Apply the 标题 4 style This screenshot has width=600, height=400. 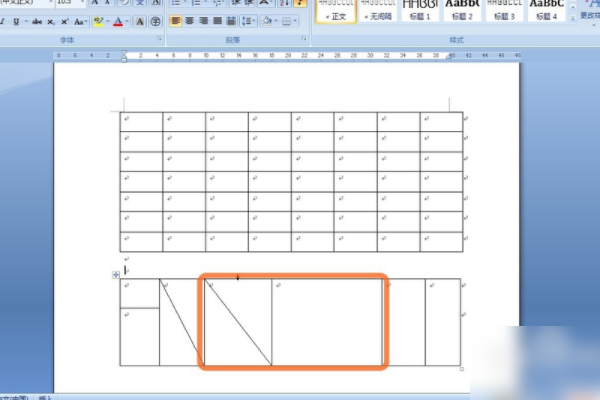546,11
